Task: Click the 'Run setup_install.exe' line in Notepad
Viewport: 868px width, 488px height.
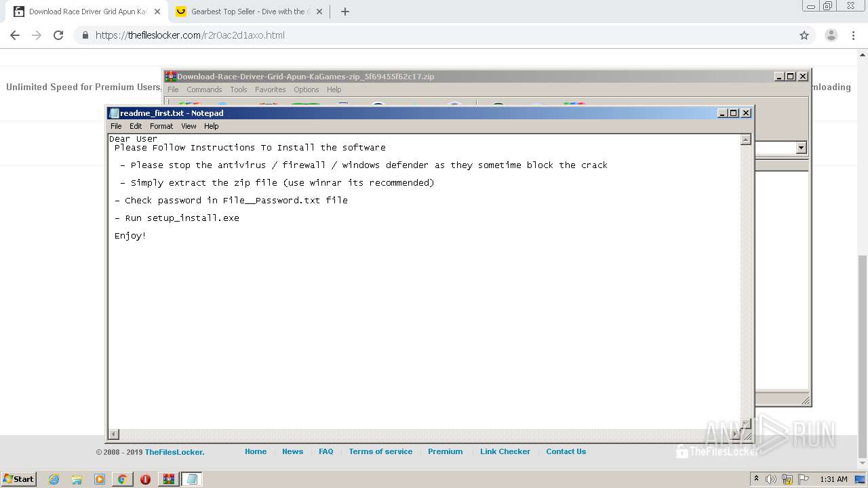Action: [176, 218]
